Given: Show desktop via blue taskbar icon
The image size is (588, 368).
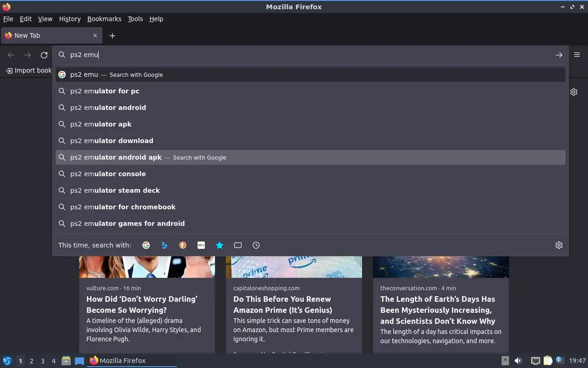Looking at the screenshot, I should (79, 361).
